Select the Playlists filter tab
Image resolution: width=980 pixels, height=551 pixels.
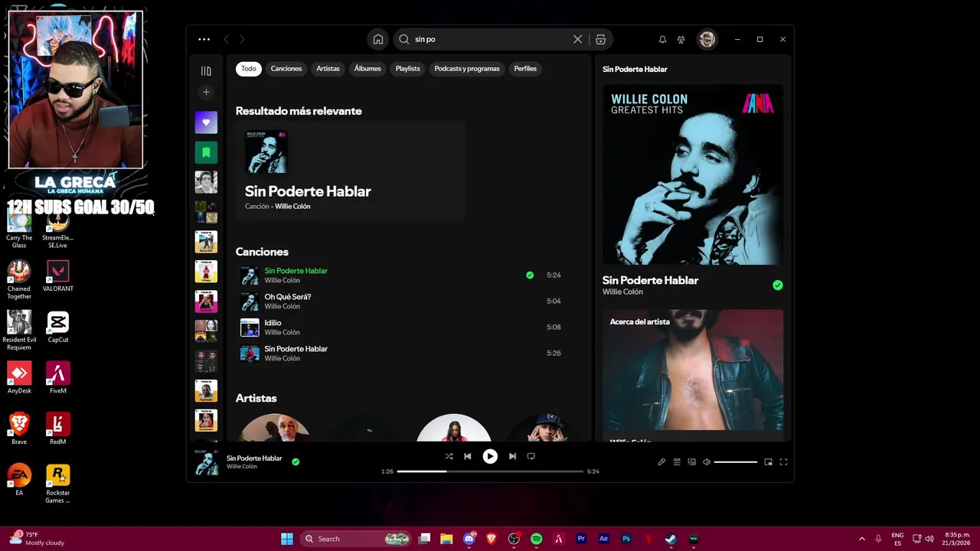pos(407,69)
